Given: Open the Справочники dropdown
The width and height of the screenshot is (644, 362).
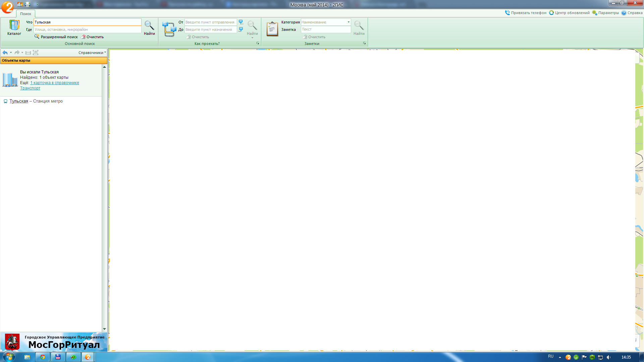Looking at the screenshot, I should tap(92, 53).
